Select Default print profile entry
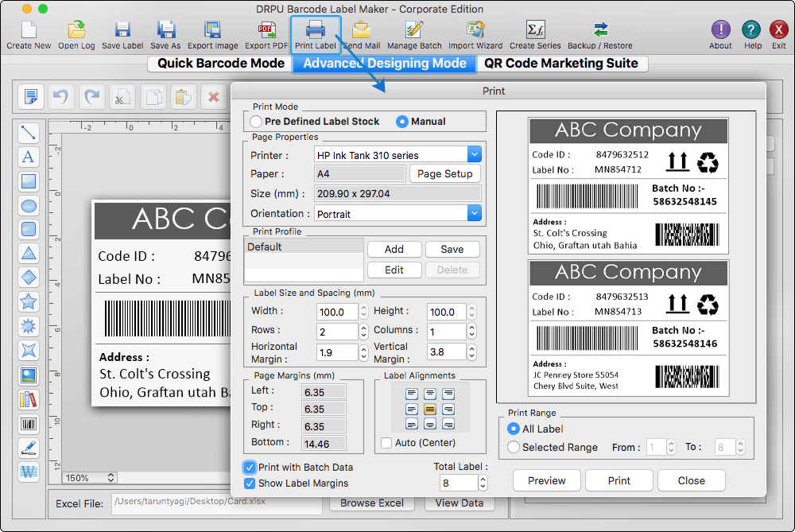Viewport: 795px width, 532px height. click(x=304, y=247)
